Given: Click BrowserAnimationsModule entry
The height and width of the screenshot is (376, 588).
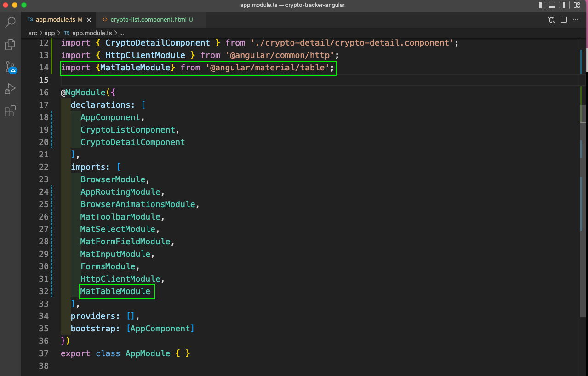Looking at the screenshot, I should click(x=138, y=204).
